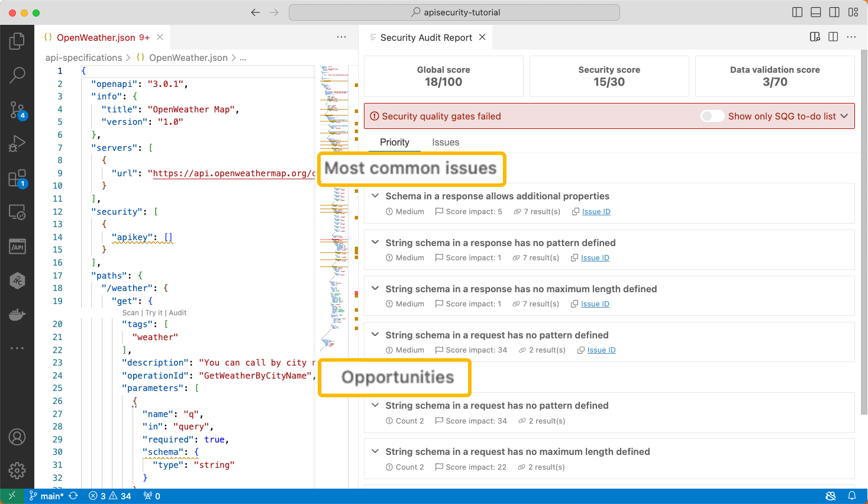
Task: Open problems count 3 errors 34 warnings
Action: point(110,496)
